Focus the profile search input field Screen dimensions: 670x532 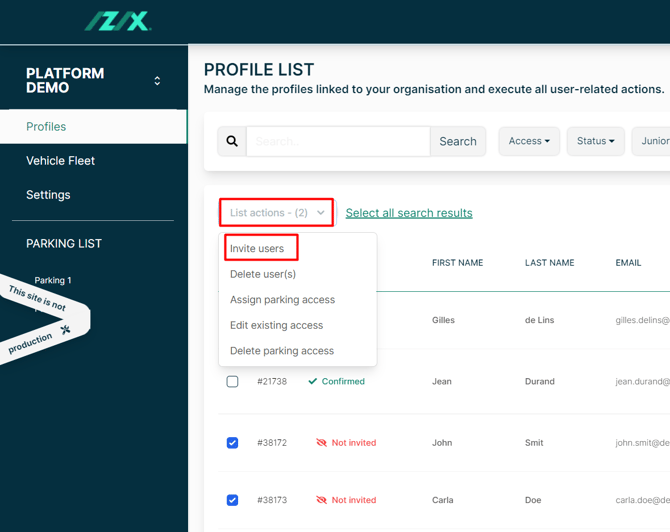coord(338,142)
